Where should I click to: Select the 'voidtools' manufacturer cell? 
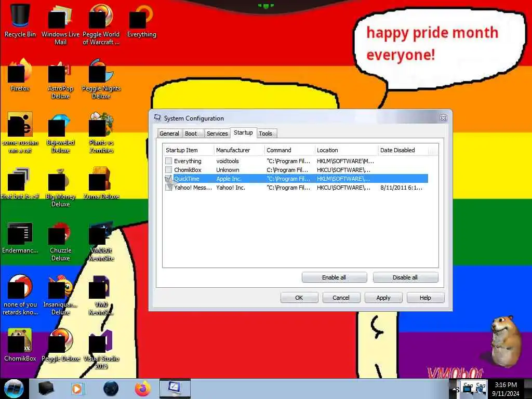[228, 161]
